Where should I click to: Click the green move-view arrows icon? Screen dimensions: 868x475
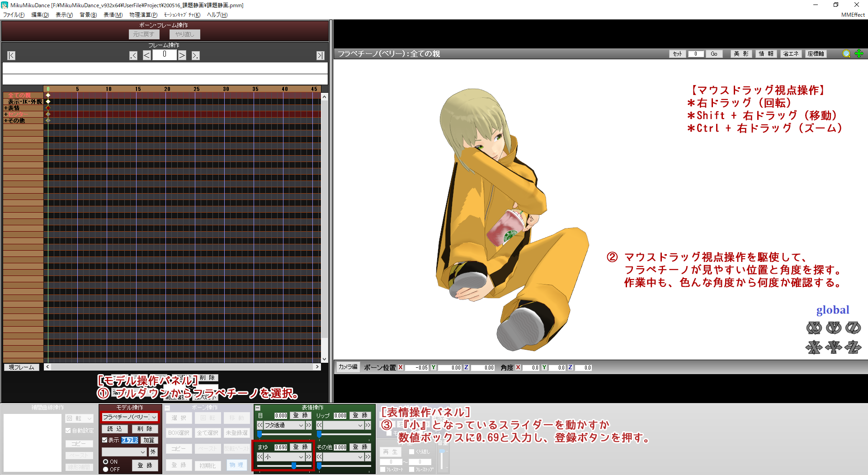[x=859, y=54]
